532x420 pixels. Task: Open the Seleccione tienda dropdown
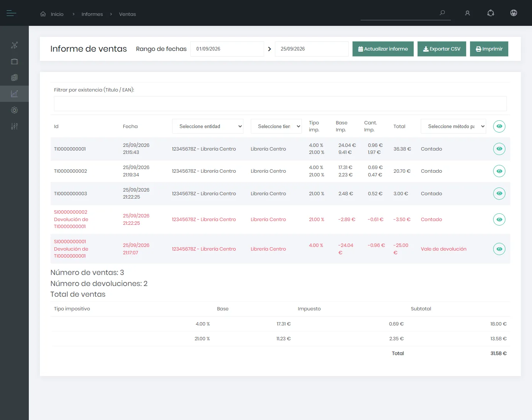(276, 126)
